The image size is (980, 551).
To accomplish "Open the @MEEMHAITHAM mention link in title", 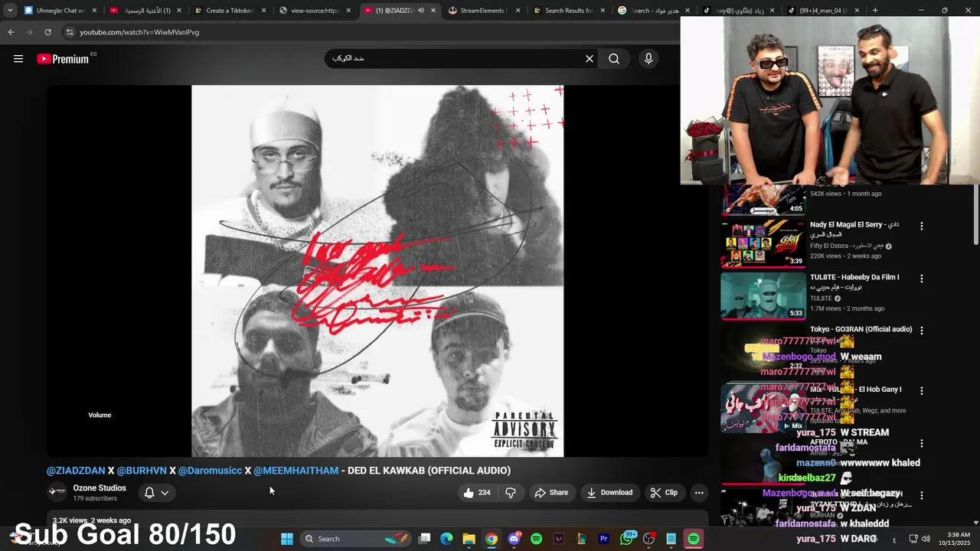I will pos(296,471).
